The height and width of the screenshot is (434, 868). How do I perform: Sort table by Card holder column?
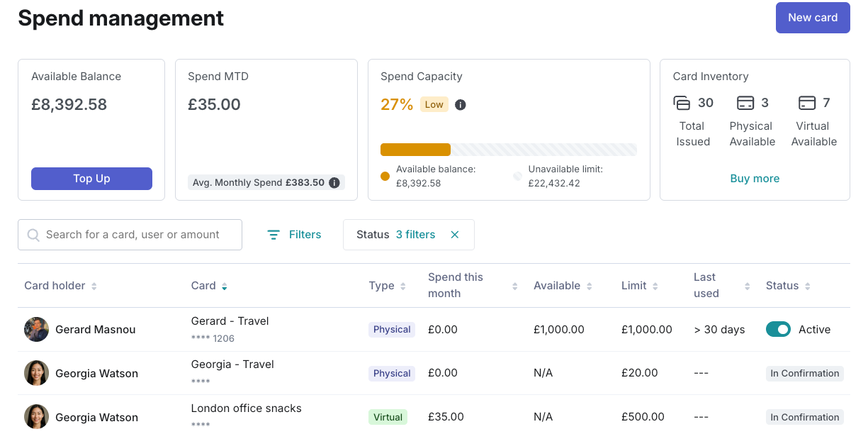click(94, 286)
